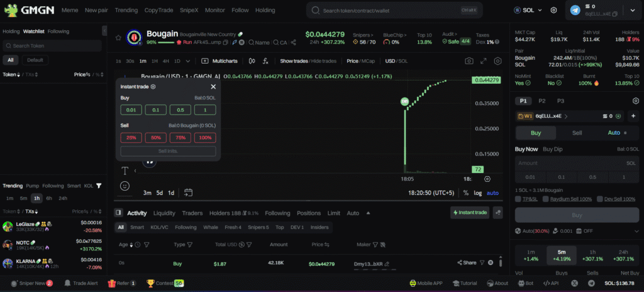Open chart settings hexagon icon

coord(498,61)
